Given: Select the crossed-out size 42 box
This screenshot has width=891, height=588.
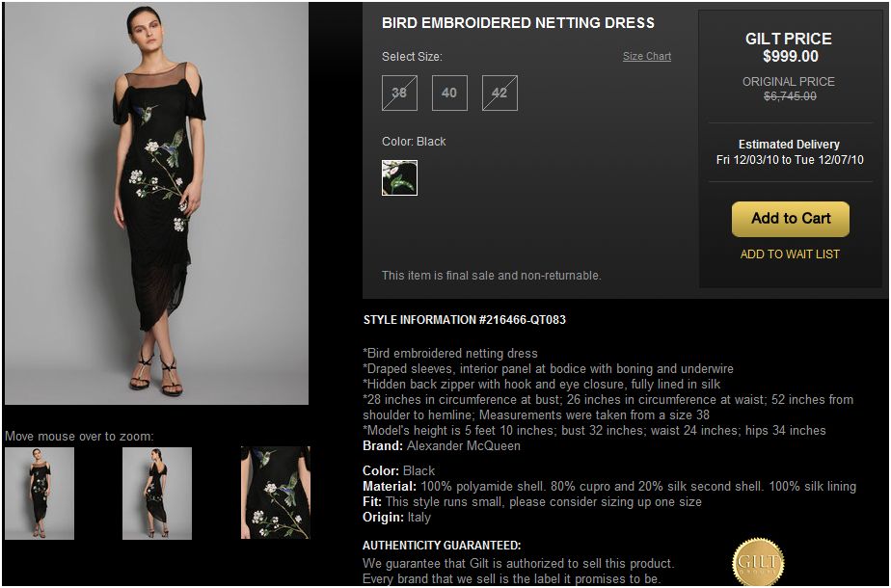Looking at the screenshot, I should click(x=499, y=94).
